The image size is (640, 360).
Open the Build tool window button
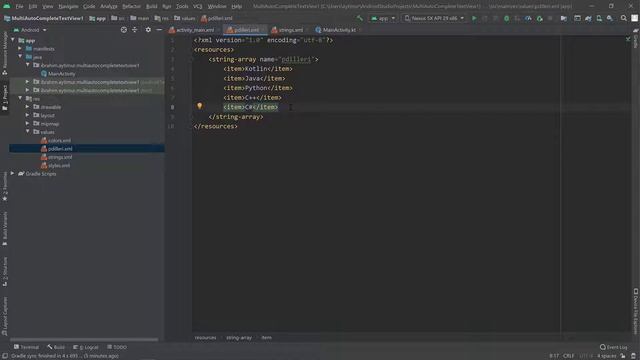56,347
